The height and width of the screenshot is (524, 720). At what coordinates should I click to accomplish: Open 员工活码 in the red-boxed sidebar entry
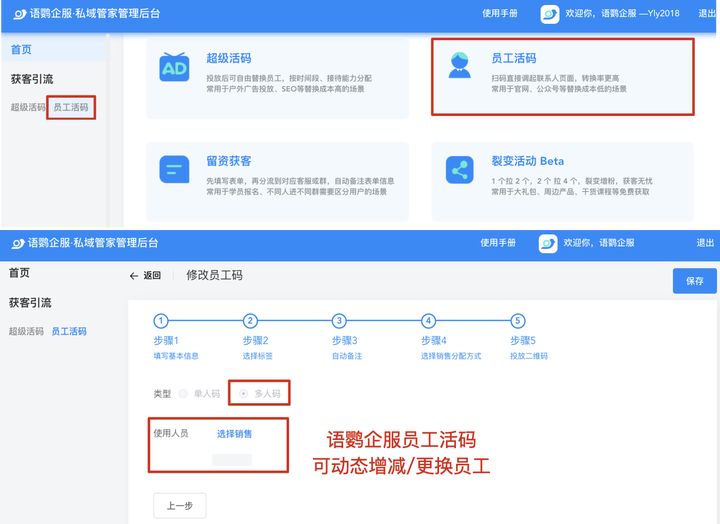pos(71,107)
